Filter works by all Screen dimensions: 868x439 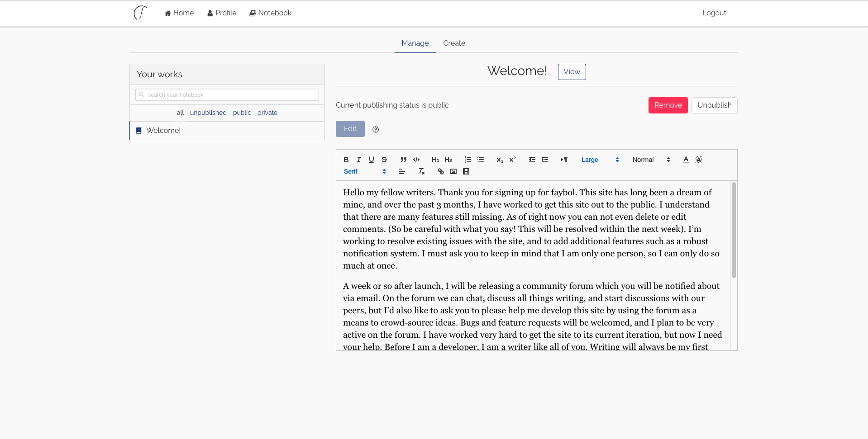[180, 113]
